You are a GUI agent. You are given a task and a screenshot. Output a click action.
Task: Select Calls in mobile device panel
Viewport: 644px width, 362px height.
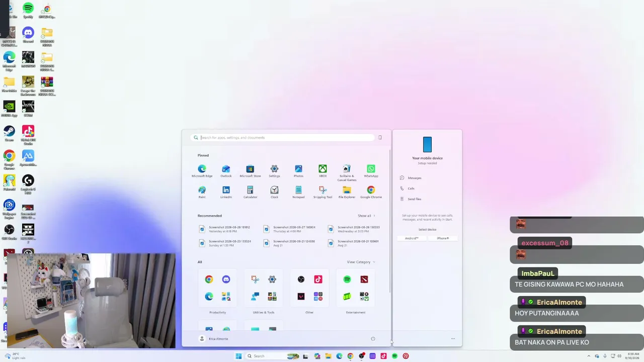(x=407, y=189)
